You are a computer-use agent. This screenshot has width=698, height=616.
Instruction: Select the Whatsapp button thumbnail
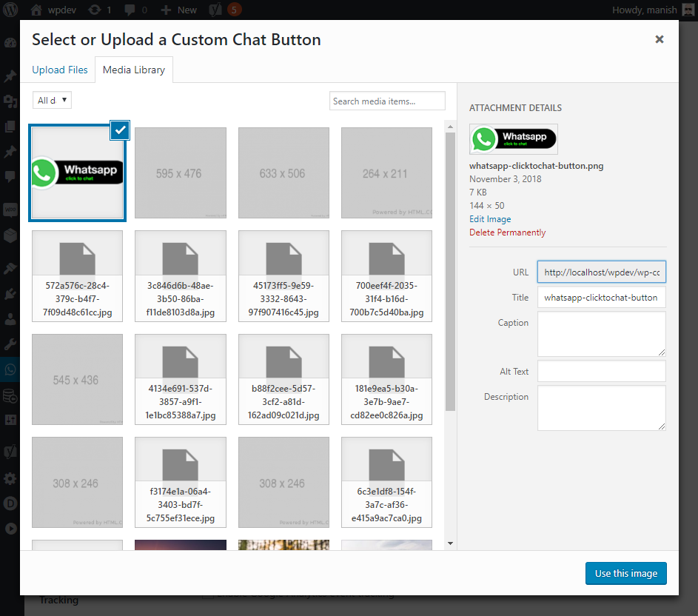78,173
